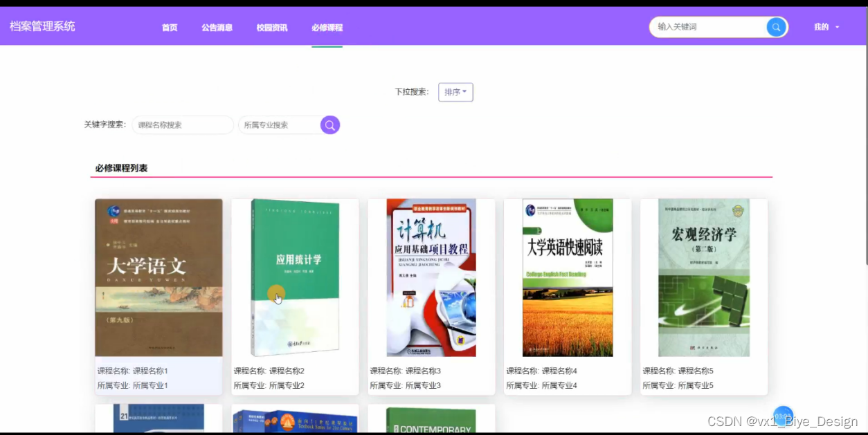This screenshot has width=868, height=435.
Task: Click the text 所属专业: 所属专业5
Action: [x=678, y=385]
